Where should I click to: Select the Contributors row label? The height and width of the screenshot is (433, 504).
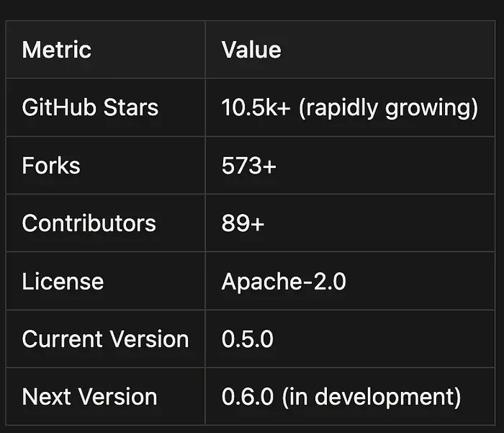coord(89,223)
